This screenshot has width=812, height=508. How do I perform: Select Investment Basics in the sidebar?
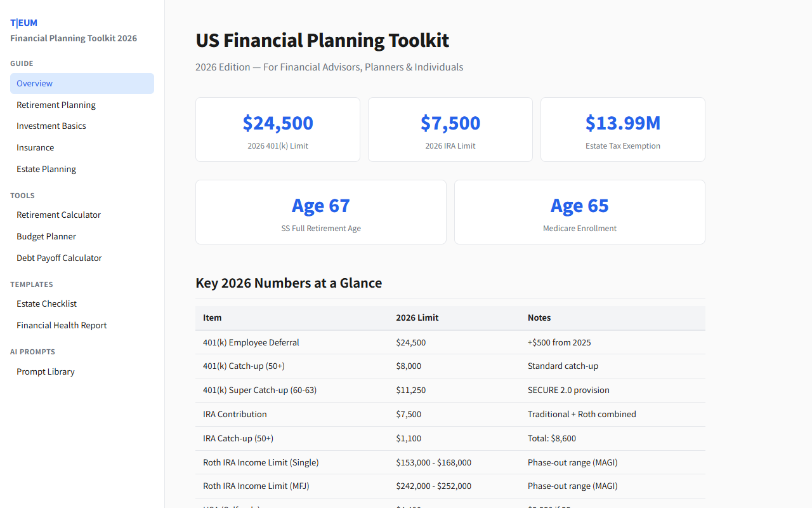click(51, 126)
